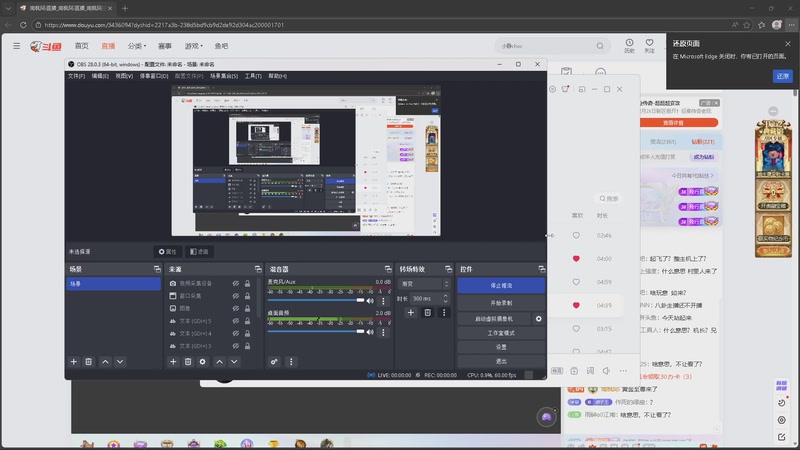This screenshot has height=450, width=800.
Task: Pop out the 转场特效 dock panel
Action: tap(448, 269)
